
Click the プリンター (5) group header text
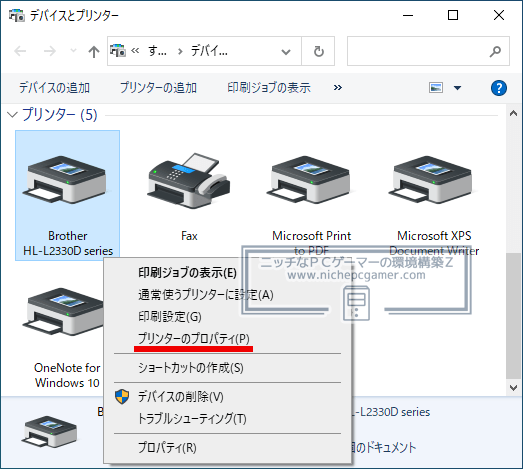point(60,115)
